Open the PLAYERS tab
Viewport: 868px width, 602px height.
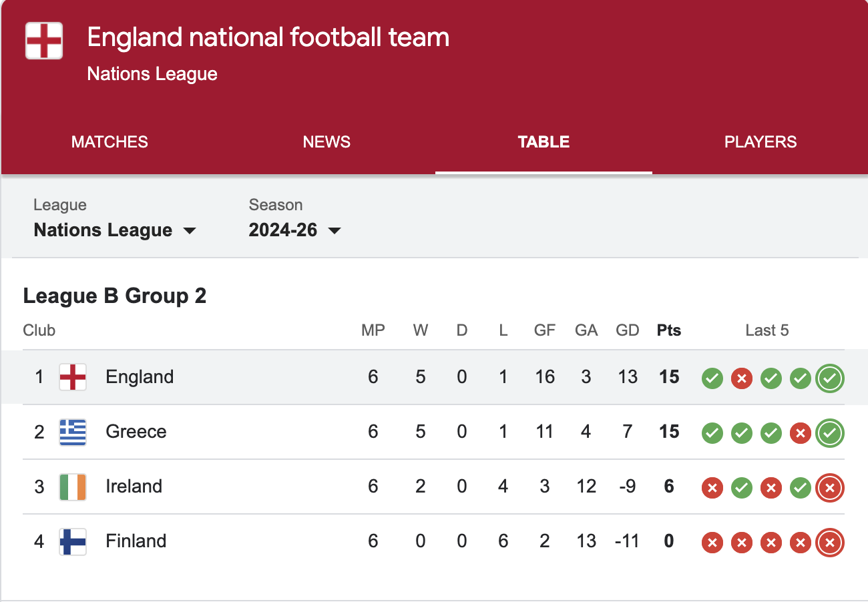click(761, 141)
